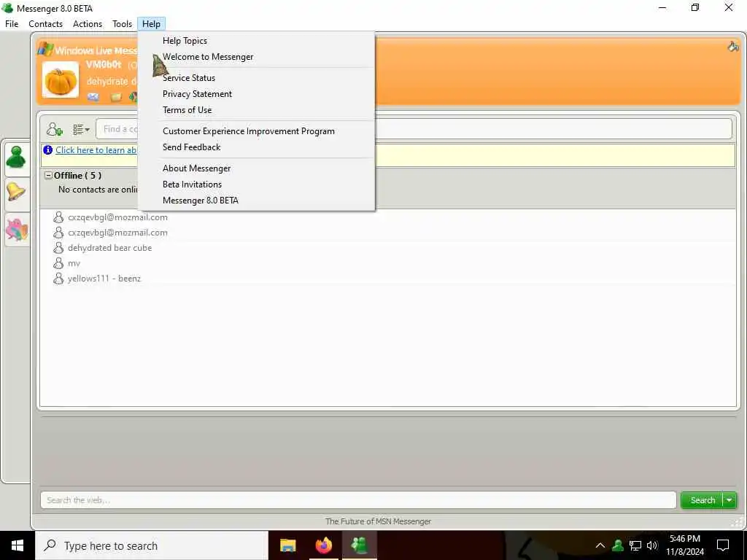Click the pumpkin display picture
Screen dimensions: 747x560
tap(61, 80)
